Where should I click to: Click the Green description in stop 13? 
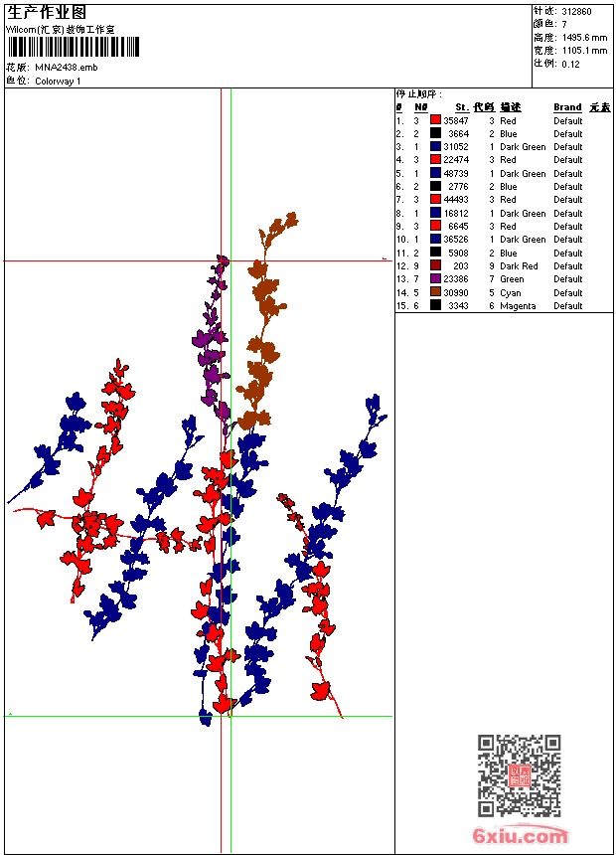click(x=512, y=279)
